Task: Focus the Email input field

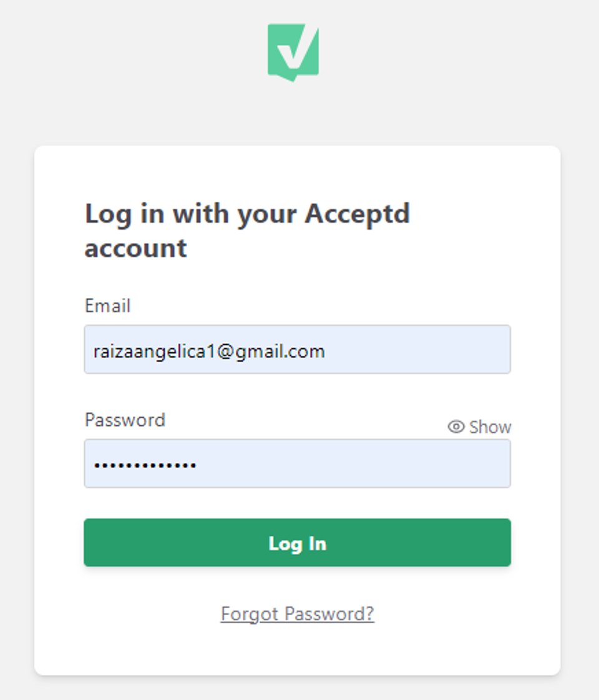Action: point(297,350)
